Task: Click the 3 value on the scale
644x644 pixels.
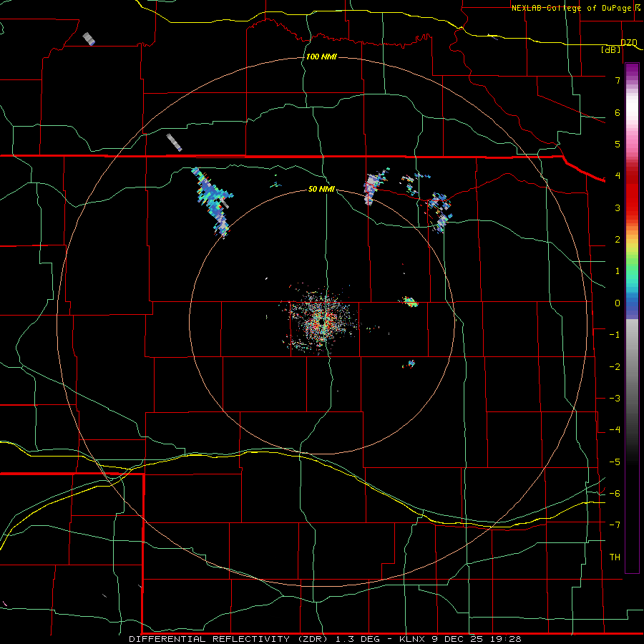Action: point(618,208)
